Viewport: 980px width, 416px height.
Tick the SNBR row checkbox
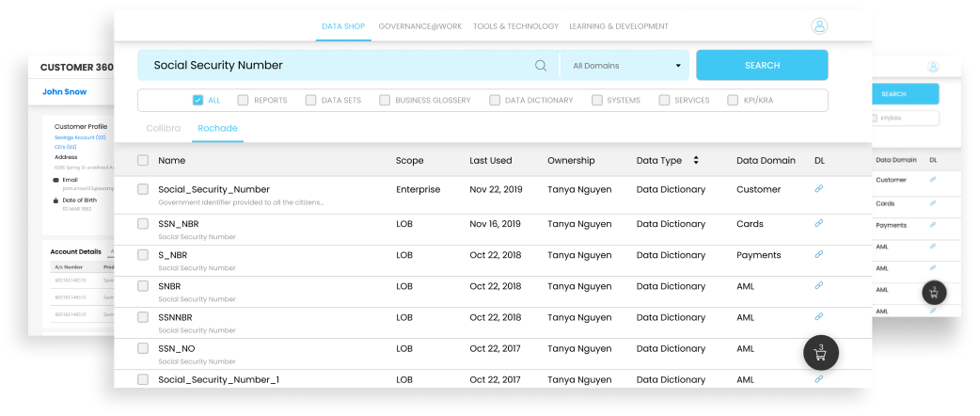(x=143, y=286)
